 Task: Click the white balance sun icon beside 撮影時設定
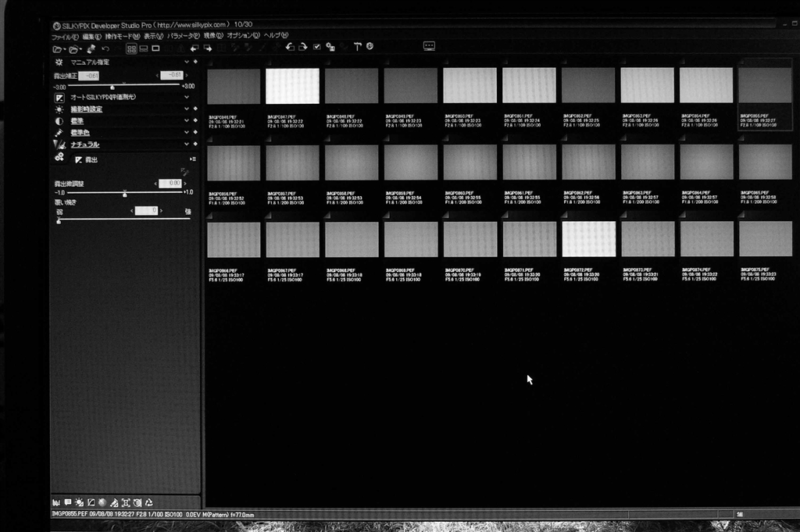(x=59, y=109)
